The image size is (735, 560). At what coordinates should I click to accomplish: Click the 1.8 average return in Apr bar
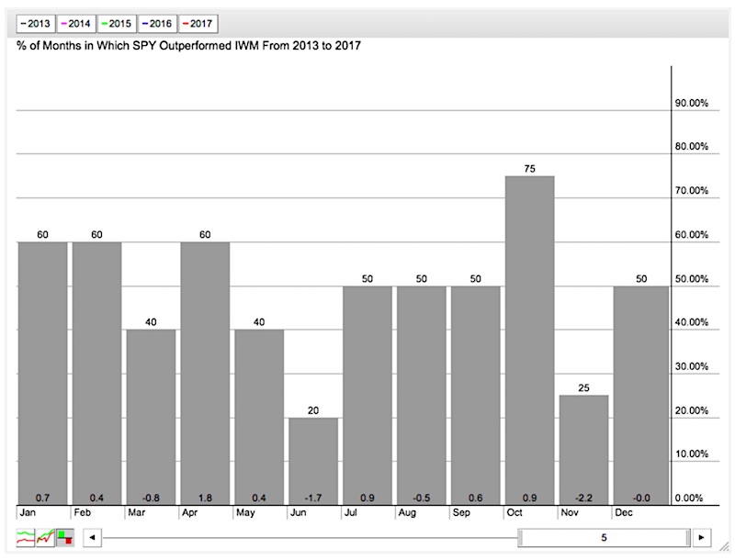[x=205, y=498]
